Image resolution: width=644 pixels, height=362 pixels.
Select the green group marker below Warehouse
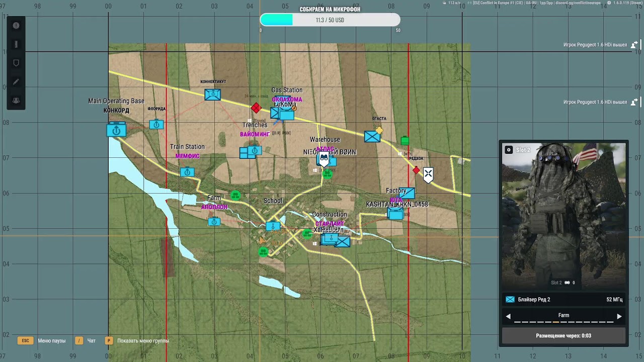click(328, 174)
